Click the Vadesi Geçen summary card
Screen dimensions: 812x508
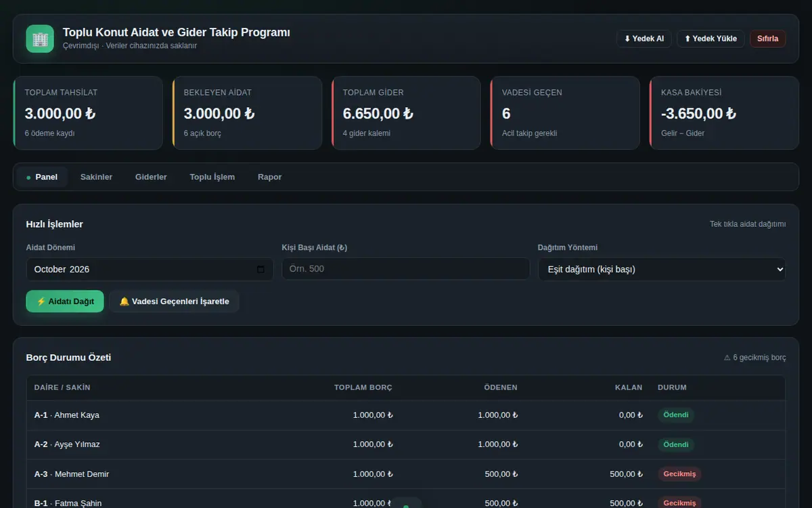point(565,112)
